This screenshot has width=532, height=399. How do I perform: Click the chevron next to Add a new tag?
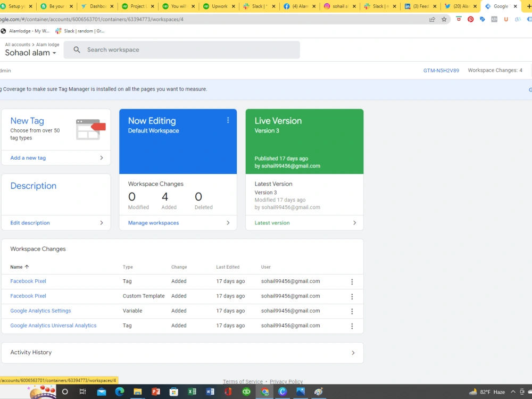point(102,158)
